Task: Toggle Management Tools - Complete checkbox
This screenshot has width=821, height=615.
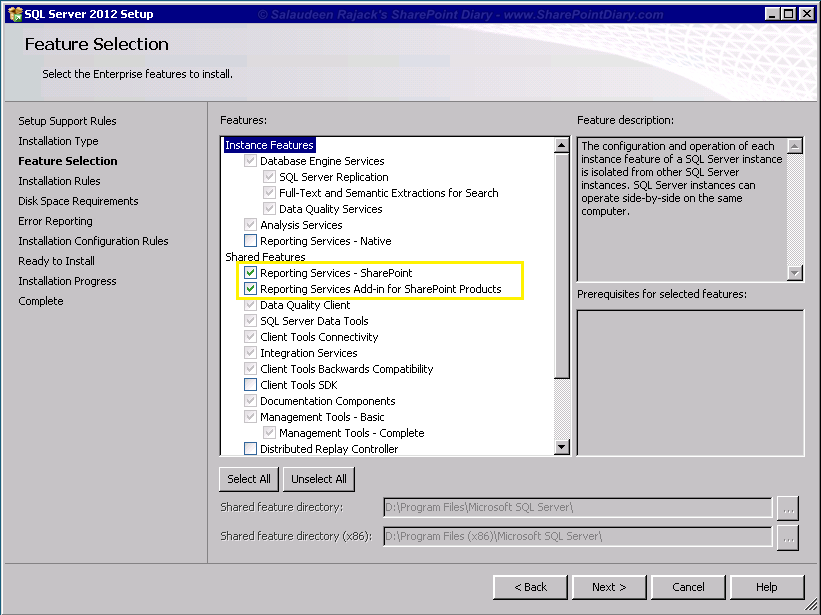Action: click(x=269, y=433)
